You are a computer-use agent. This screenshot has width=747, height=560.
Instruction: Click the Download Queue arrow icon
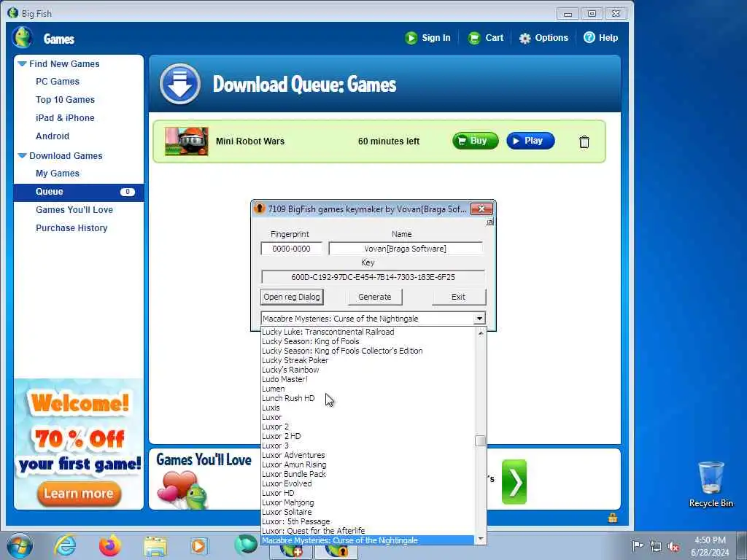pyautogui.click(x=179, y=84)
